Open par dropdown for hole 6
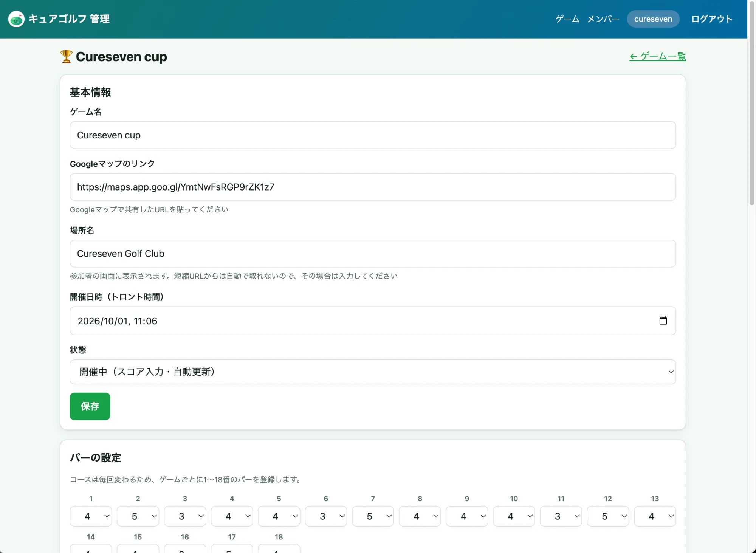The image size is (756, 553). point(326,516)
